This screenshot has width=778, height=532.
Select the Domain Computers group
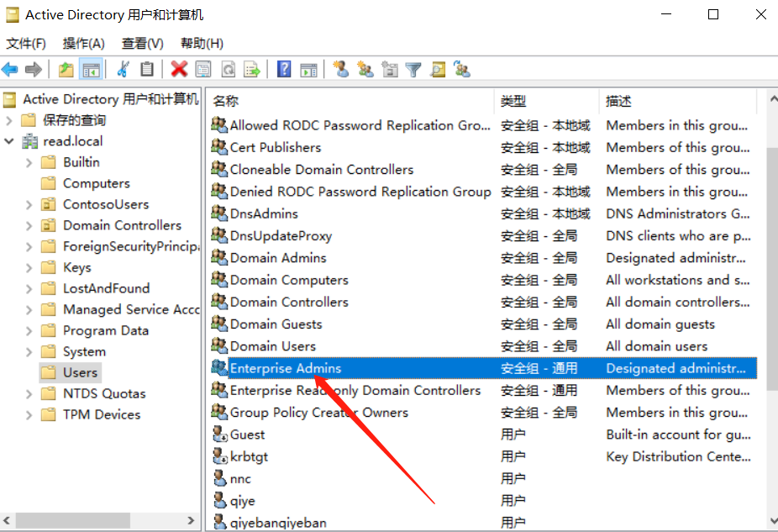(x=289, y=279)
